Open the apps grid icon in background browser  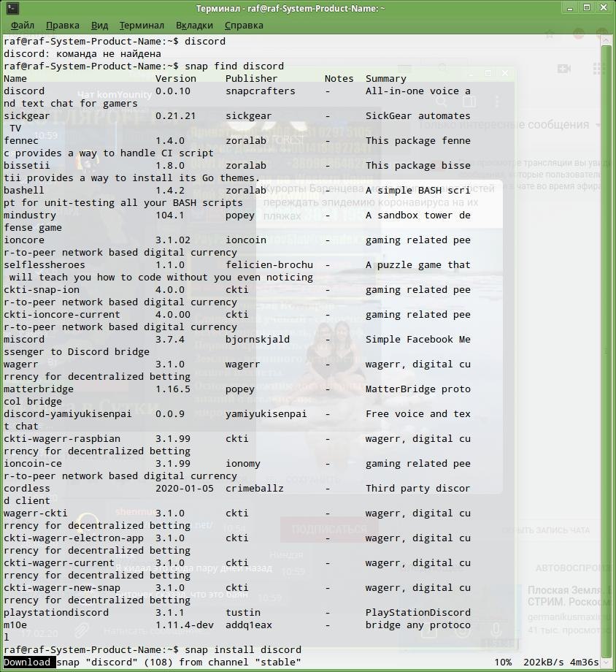(x=598, y=69)
